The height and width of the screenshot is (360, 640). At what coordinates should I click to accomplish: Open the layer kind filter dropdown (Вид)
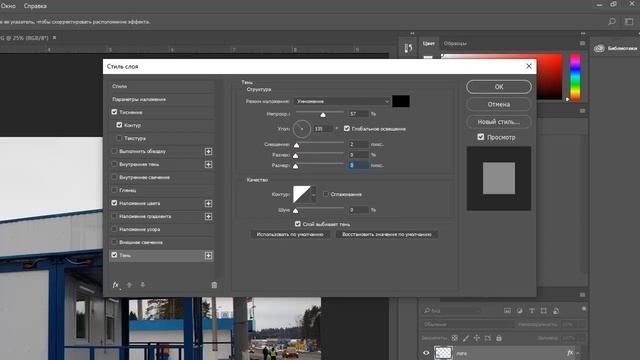click(x=452, y=311)
